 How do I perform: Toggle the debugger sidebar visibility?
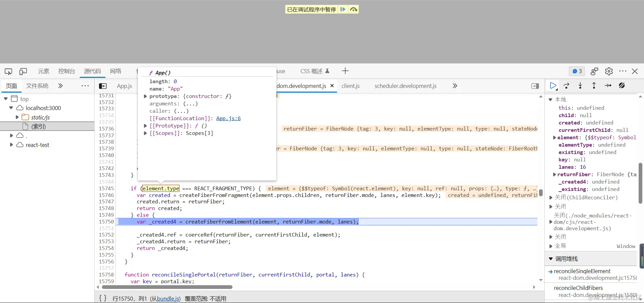[x=535, y=86]
